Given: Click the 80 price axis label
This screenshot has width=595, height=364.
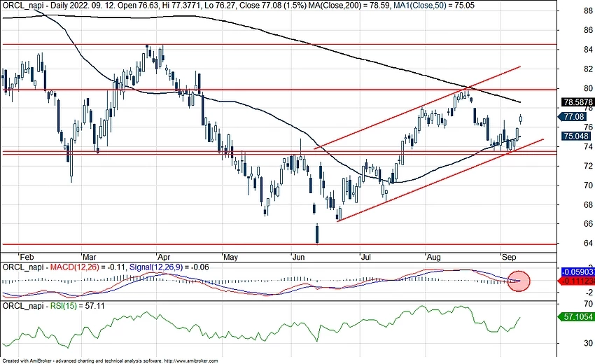Looking at the screenshot, I should point(589,88).
